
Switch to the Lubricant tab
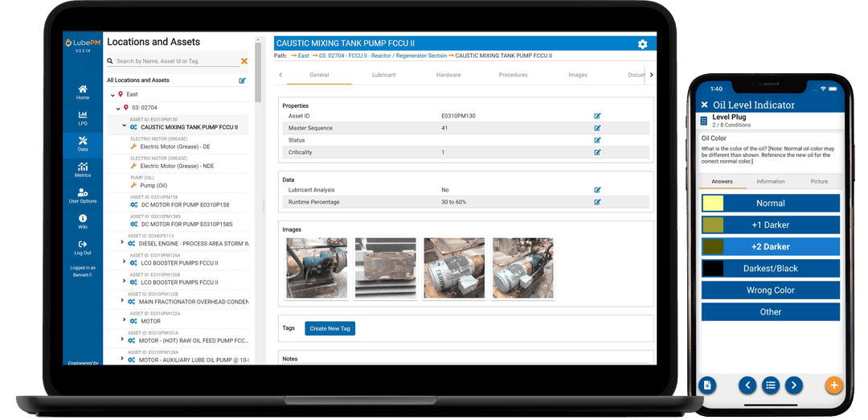click(x=383, y=75)
